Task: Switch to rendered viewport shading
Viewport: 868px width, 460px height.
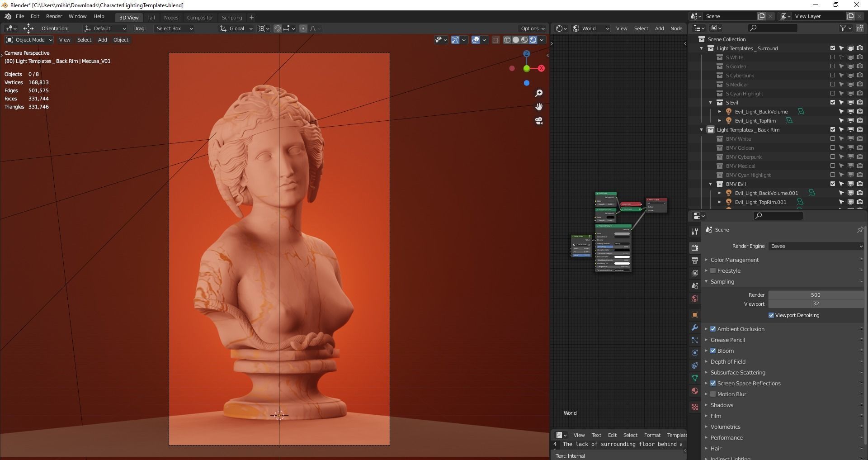Action: [533, 40]
